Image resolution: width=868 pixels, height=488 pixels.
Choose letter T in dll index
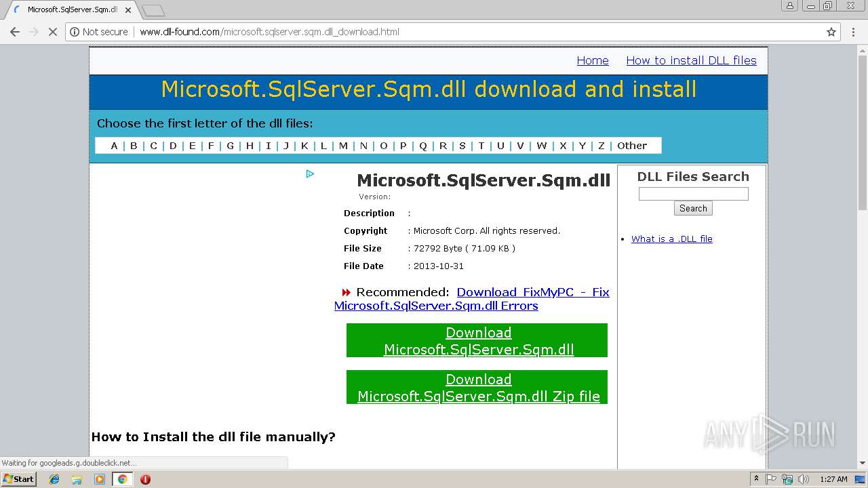[481, 146]
